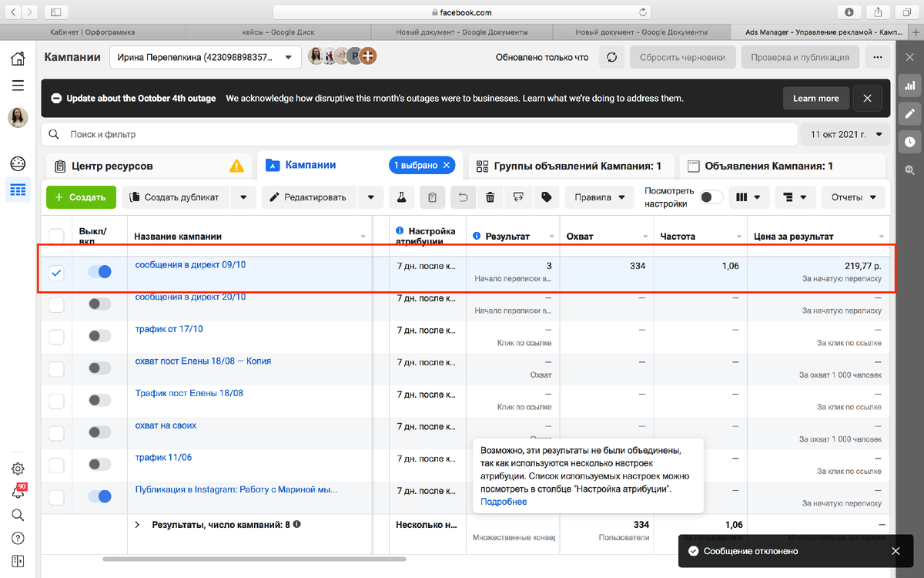Screen dimensions: 924x578
Task: Enable campaign сообщения в директ 20/10
Action: pos(100,304)
